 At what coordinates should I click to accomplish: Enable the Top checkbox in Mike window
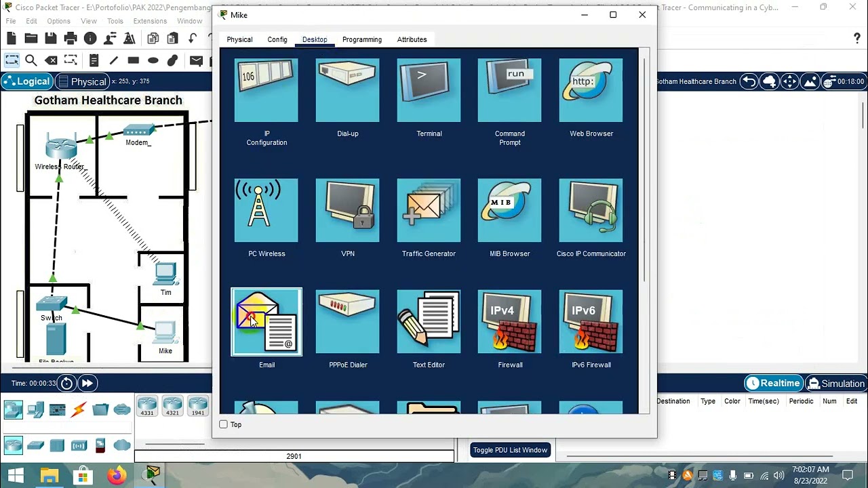click(224, 424)
